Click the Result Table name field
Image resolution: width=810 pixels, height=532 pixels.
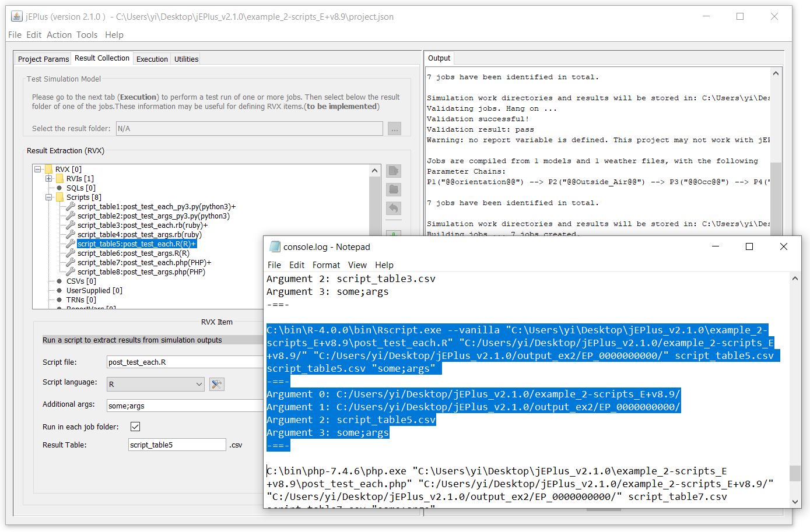tap(177, 445)
